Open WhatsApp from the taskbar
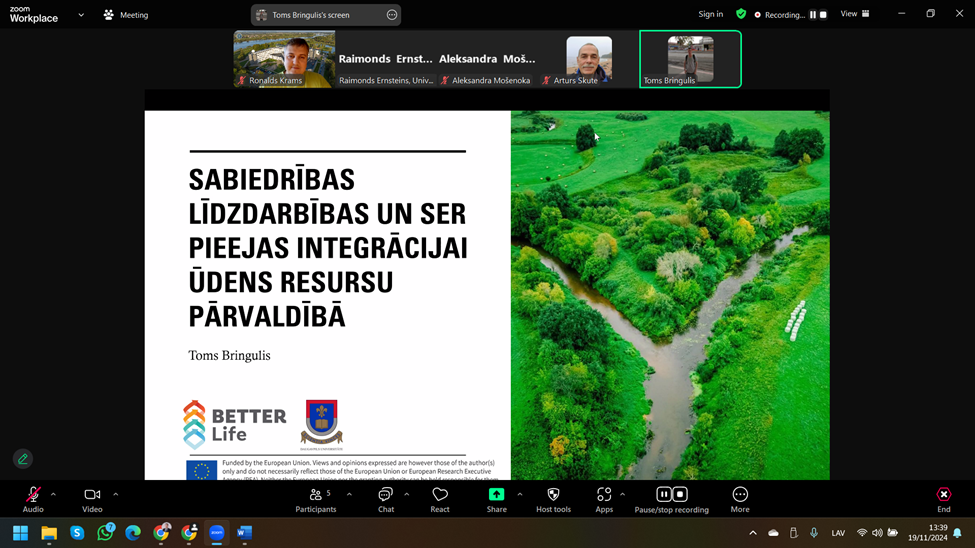Screen dimensions: 975x548 click(x=106, y=533)
